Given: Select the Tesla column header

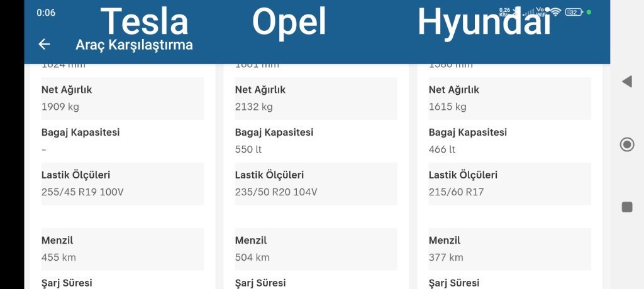Looking at the screenshot, I should [145, 22].
